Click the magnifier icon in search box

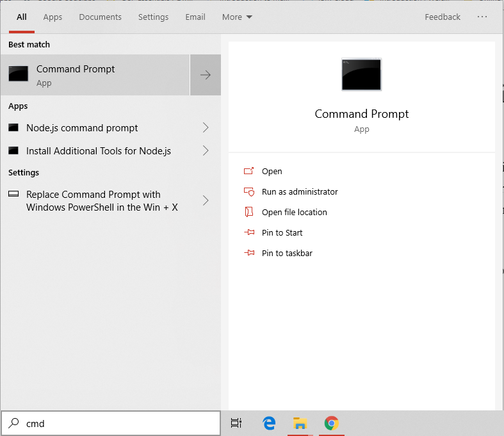pos(13,423)
